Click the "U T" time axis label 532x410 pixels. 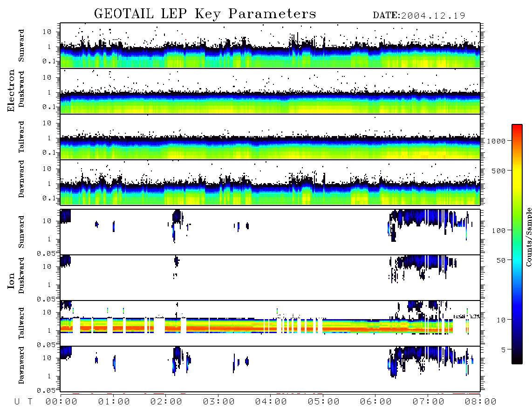coord(23,402)
